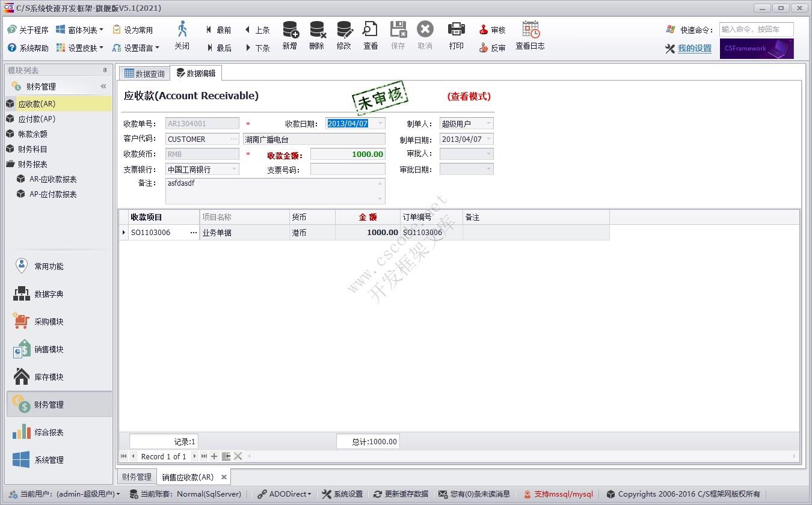The width and height of the screenshot is (812, 505).
Task: Click the 新增 (new record) icon
Action: [x=290, y=36]
